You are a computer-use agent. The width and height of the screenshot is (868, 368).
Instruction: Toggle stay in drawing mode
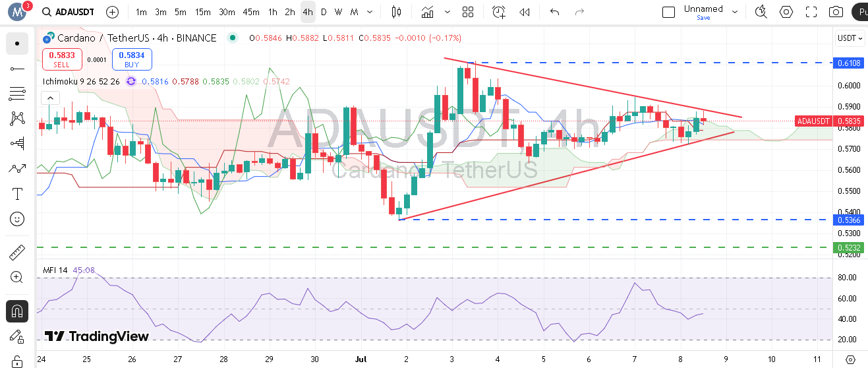(x=17, y=336)
